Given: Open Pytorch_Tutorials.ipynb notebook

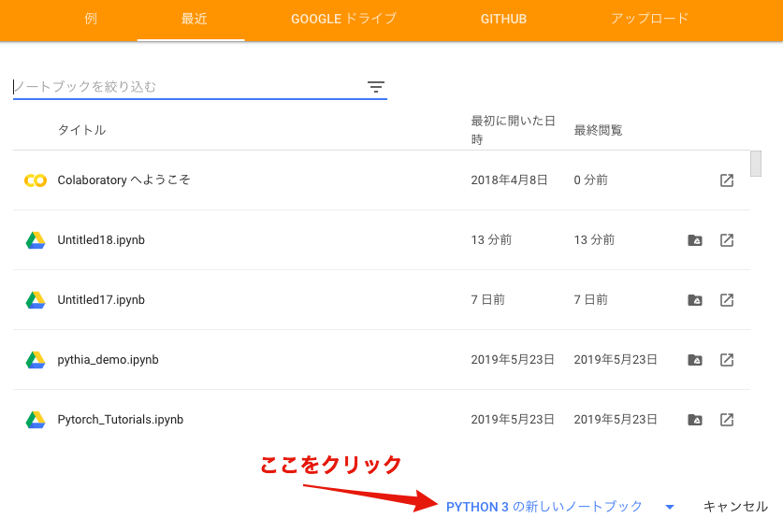Looking at the screenshot, I should pos(121,420).
